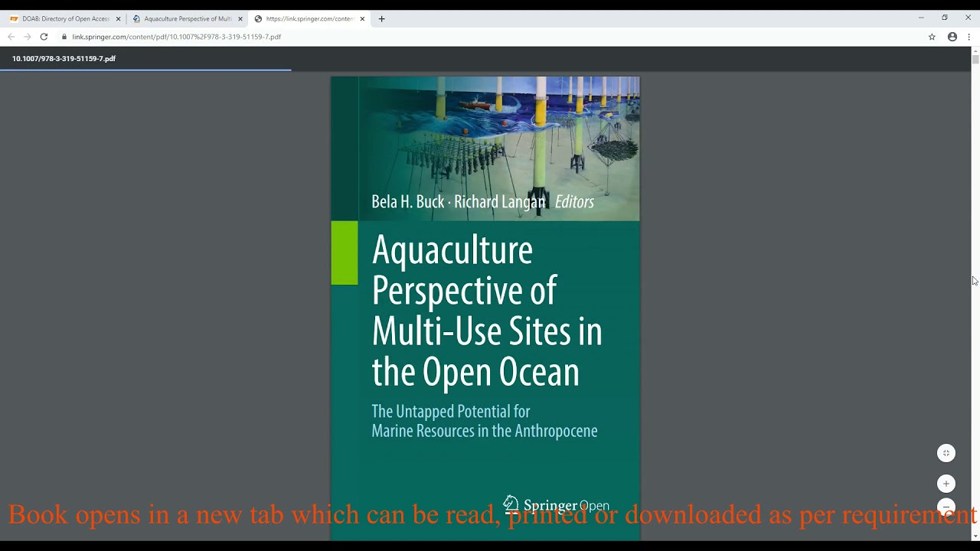Restore down the browser window
Viewport: 980px width, 551px height.
point(945,18)
